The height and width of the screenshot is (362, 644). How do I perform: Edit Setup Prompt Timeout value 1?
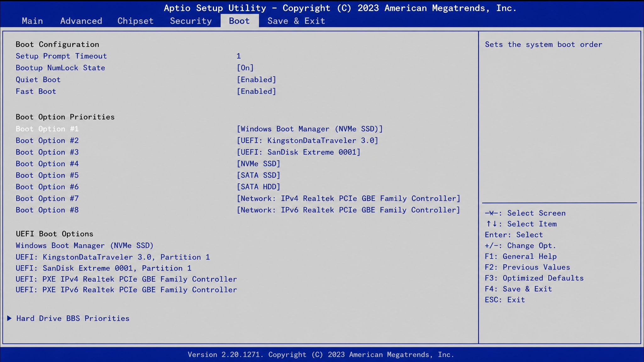click(239, 56)
